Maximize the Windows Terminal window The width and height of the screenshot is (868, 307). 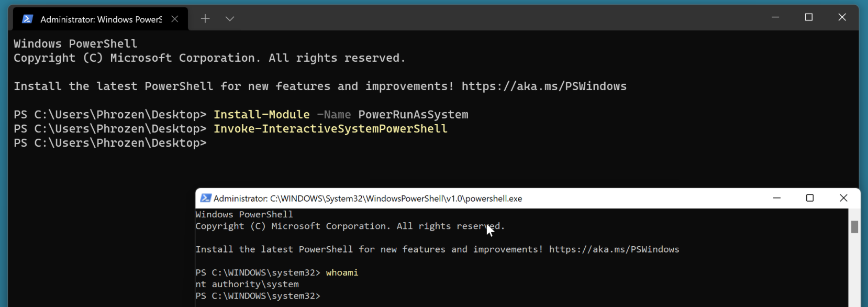click(809, 17)
